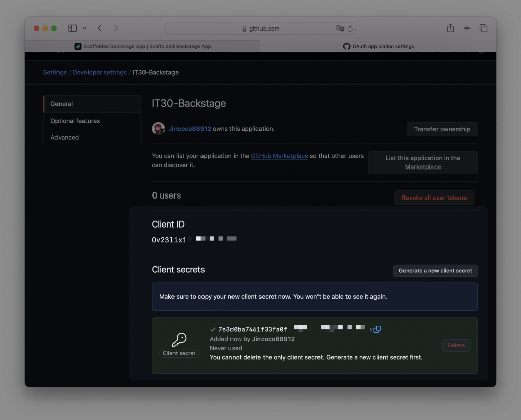Reload the page with the refresh icon

[x=350, y=29]
